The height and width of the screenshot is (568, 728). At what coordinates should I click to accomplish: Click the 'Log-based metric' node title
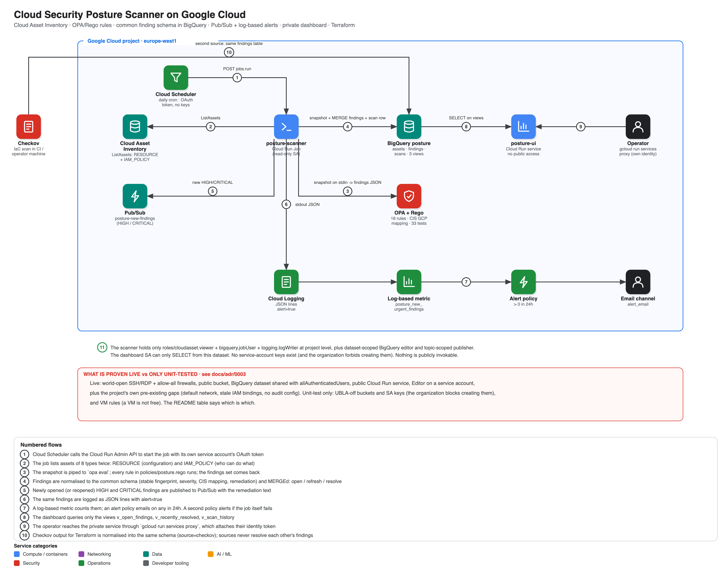click(409, 299)
